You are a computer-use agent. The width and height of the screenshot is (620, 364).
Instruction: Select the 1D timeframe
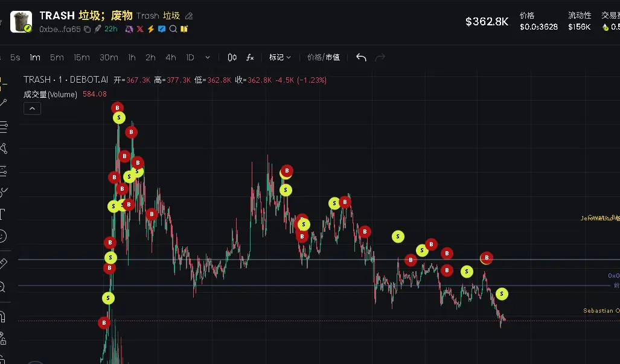[190, 57]
